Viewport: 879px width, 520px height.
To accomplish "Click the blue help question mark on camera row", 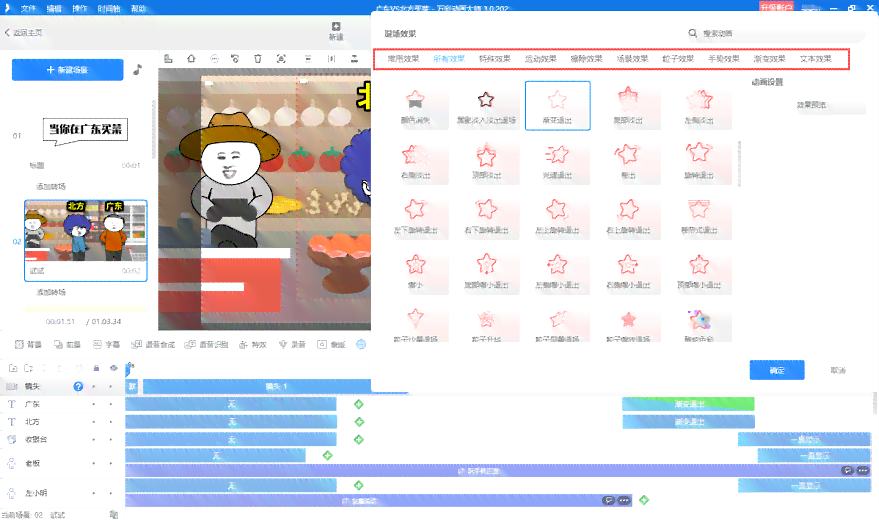I will click(x=78, y=386).
